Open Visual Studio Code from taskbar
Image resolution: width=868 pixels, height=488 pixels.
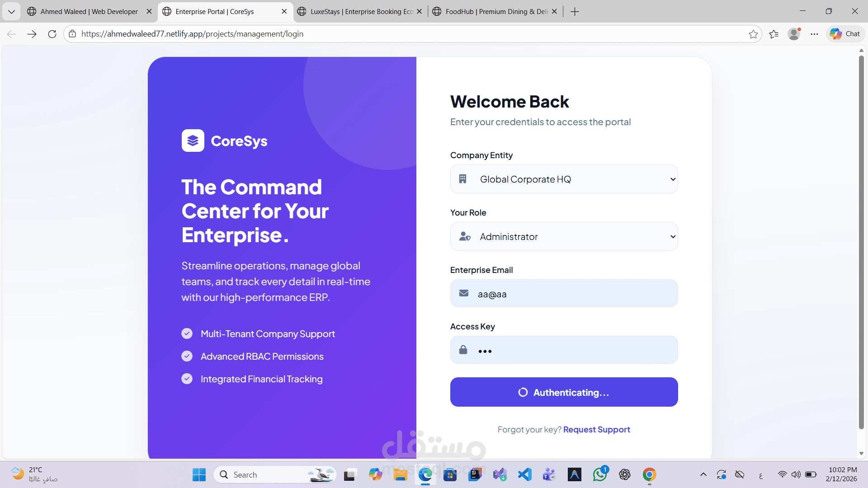(525, 474)
